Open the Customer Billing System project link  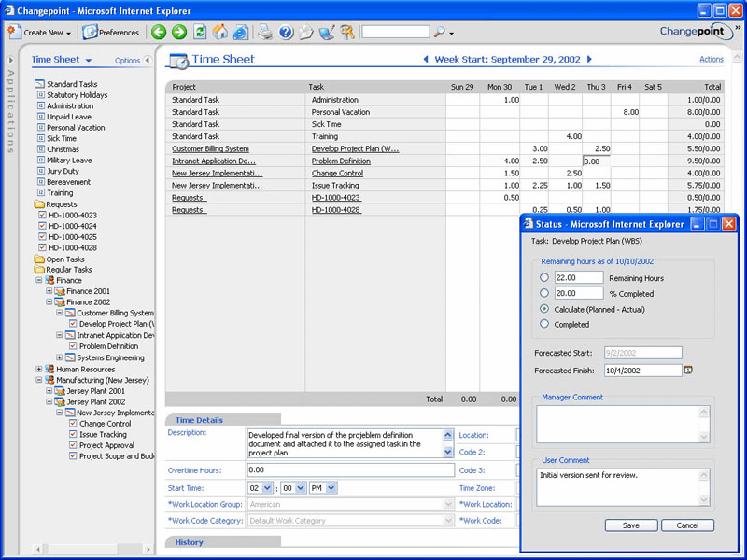(211, 148)
